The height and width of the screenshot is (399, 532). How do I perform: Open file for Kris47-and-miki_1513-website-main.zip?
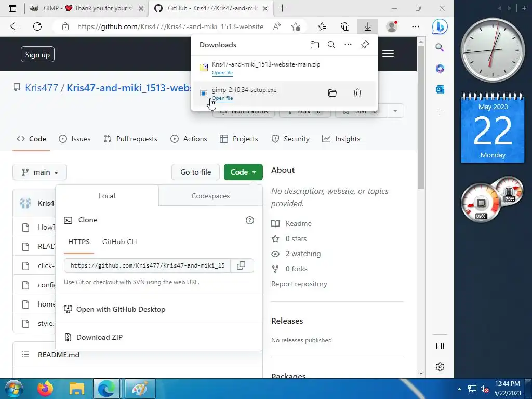click(222, 73)
